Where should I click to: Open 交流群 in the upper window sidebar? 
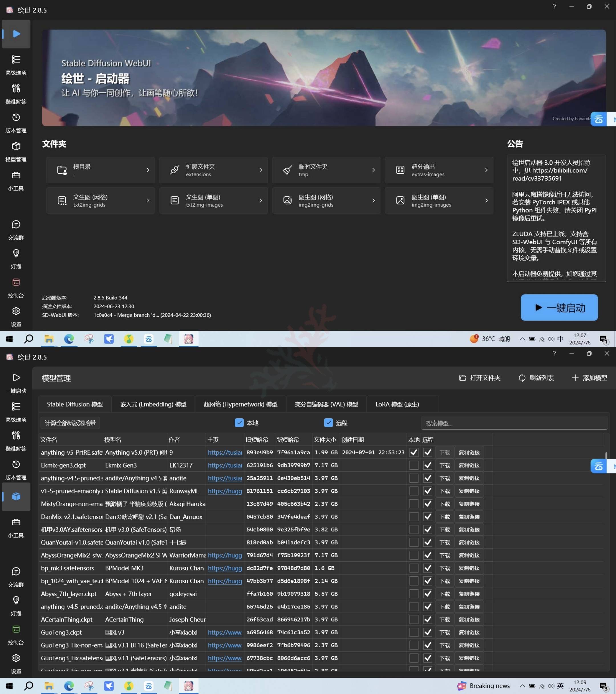[x=16, y=230]
